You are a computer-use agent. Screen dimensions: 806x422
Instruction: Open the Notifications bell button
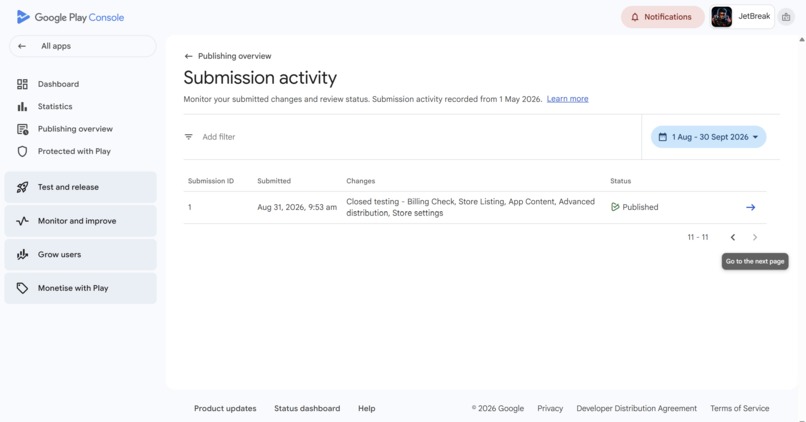[662, 17]
